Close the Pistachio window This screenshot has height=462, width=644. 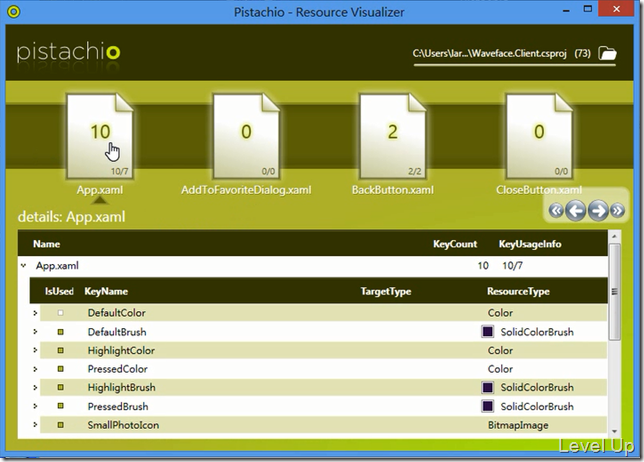(x=616, y=9)
